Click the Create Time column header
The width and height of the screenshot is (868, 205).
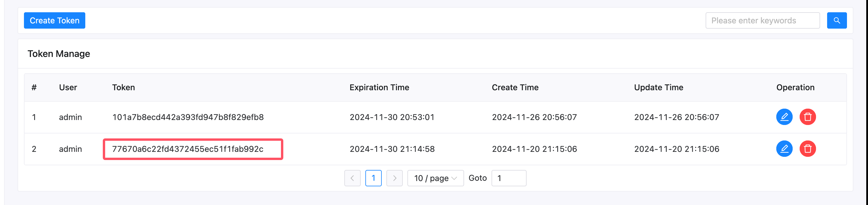click(x=515, y=87)
